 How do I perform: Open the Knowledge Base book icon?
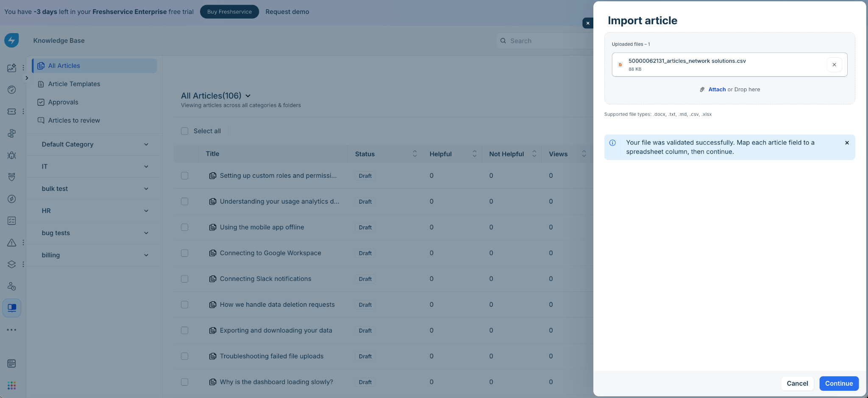point(12,308)
